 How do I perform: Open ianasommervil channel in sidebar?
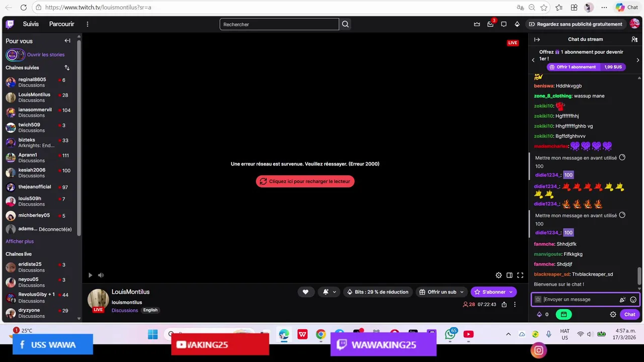(39, 113)
